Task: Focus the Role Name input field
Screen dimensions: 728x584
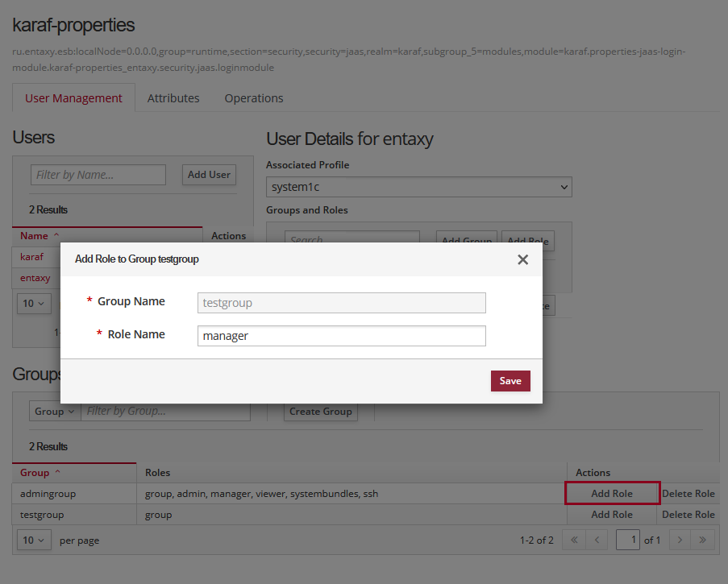Action: tap(341, 336)
